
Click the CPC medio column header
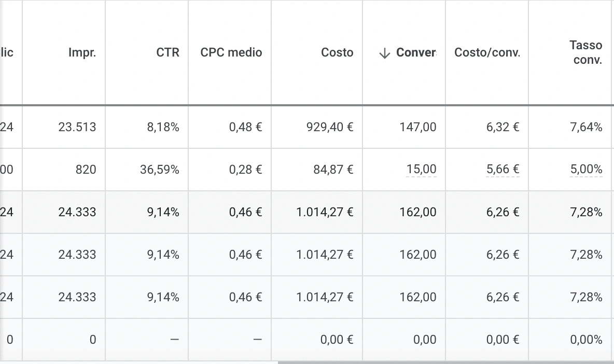click(231, 52)
